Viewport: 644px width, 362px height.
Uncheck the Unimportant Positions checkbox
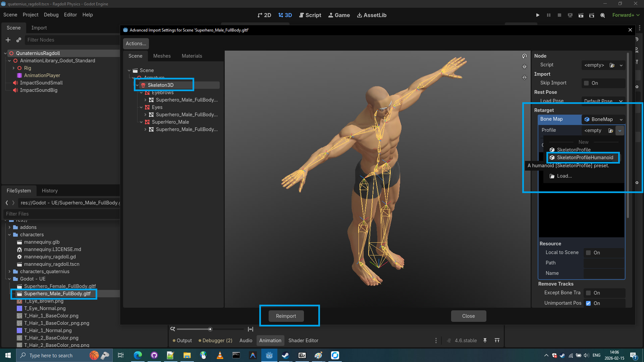click(588, 303)
